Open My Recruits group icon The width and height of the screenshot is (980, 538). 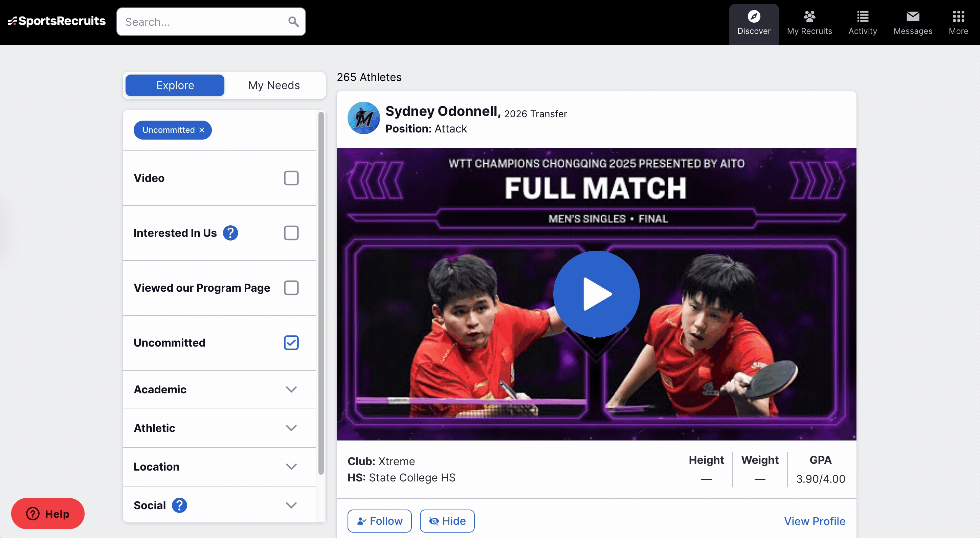pyautogui.click(x=809, y=16)
